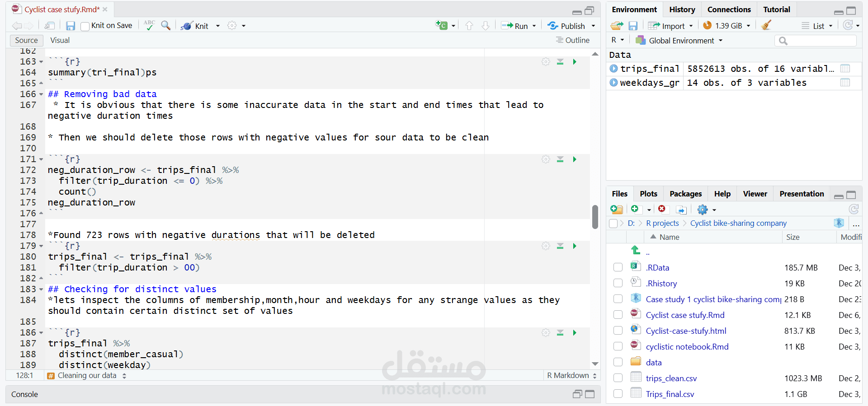The image size is (868, 406).
Task: Insert a new code chunk
Action: click(x=442, y=25)
